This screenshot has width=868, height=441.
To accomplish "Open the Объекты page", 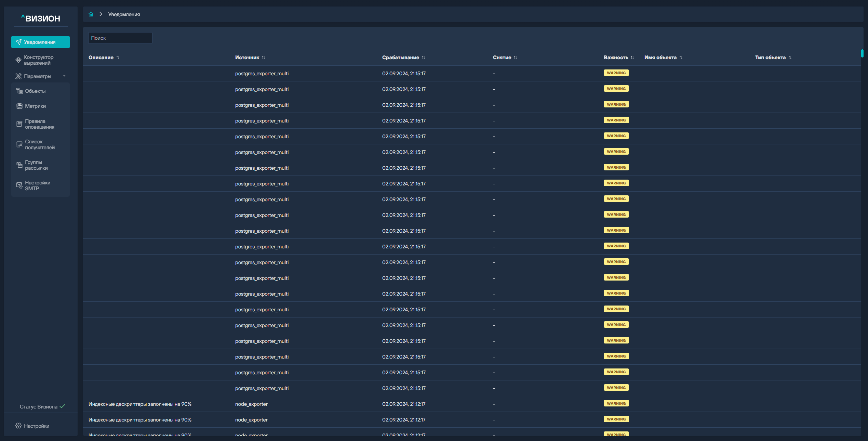I will pyautogui.click(x=35, y=91).
